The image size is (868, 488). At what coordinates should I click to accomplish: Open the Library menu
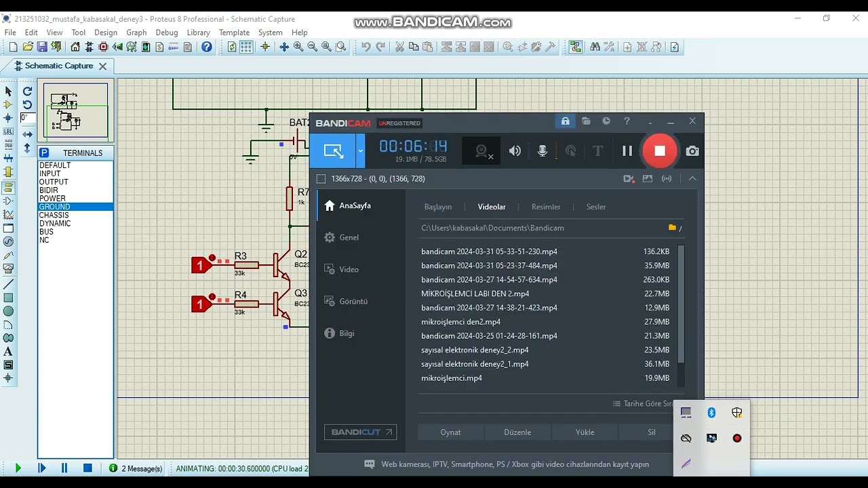click(x=198, y=33)
